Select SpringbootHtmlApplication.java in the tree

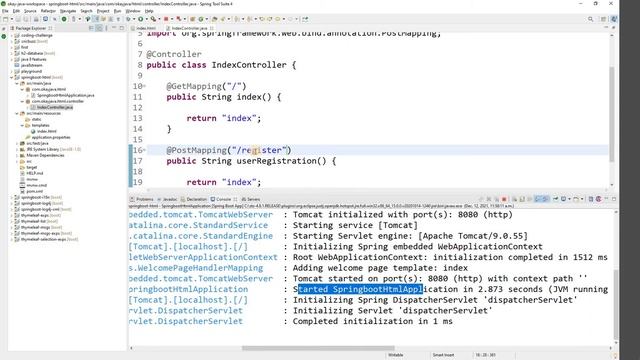coord(65,95)
